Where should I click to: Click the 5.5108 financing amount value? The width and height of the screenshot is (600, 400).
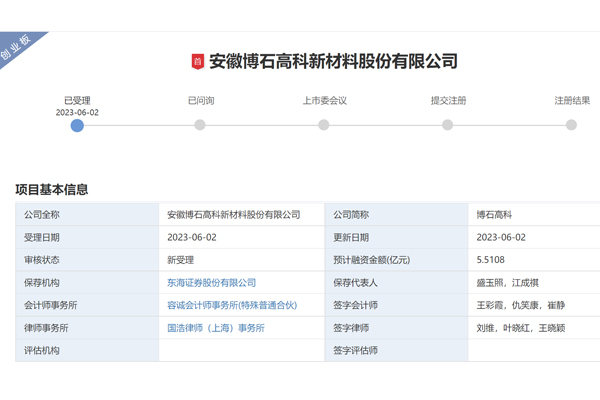(497, 260)
